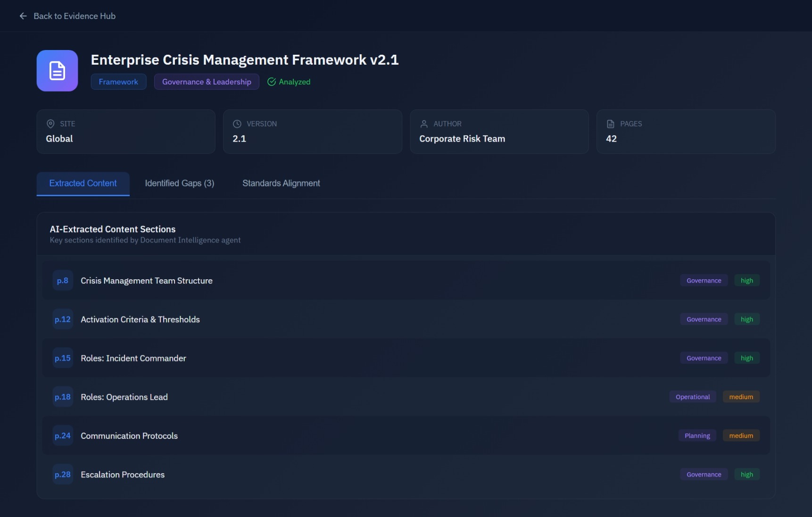Screen dimensions: 812x517
Task: Click the Analyzed checkmark icon
Action: point(272,82)
